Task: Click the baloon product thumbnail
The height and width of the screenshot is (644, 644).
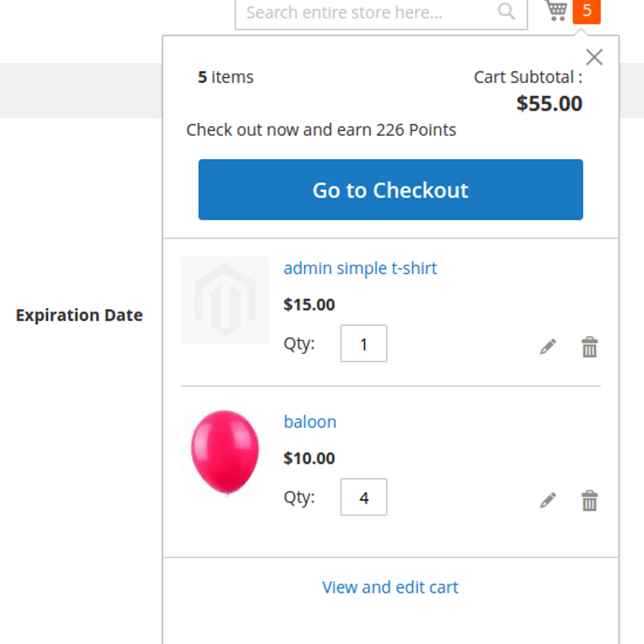Action: (225, 453)
